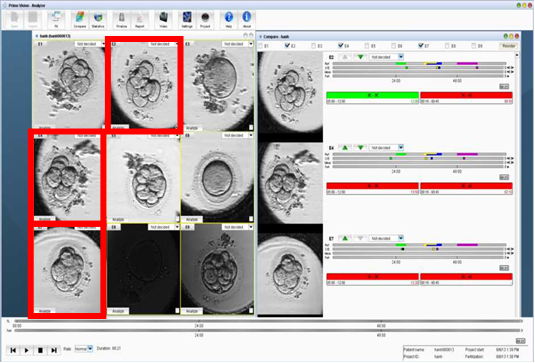Click the main playback timeline at 24:00

click(199, 321)
